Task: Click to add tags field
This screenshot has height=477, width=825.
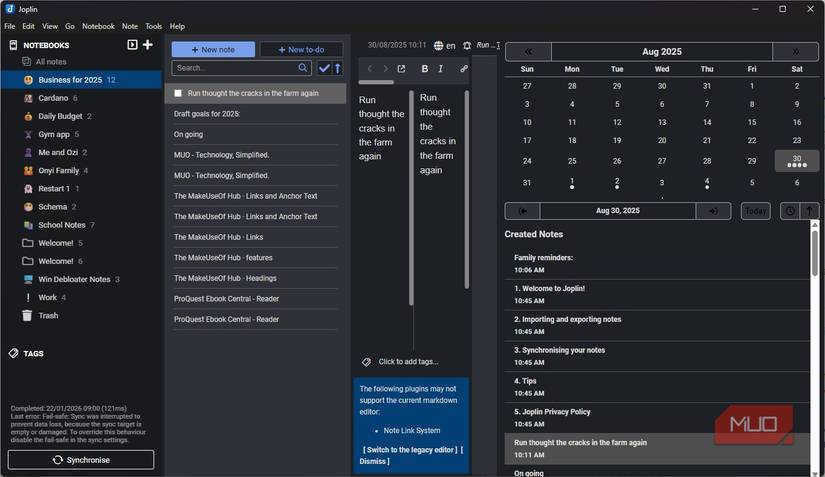Action: click(x=408, y=362)
